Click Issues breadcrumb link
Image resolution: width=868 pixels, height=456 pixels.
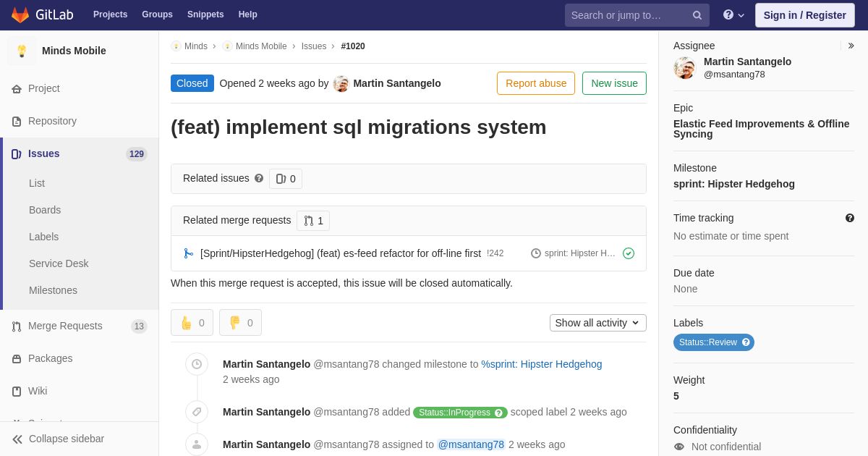[x=314, y=46]
